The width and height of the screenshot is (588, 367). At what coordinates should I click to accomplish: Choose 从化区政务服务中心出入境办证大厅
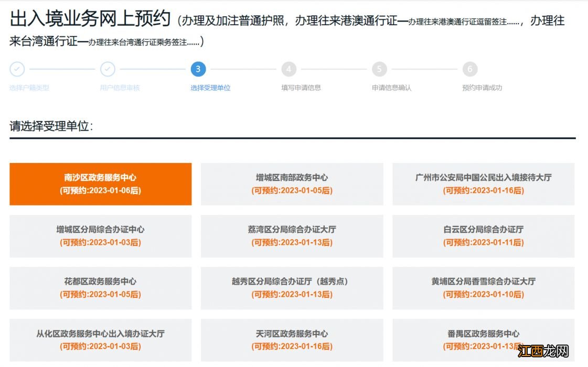100,340
